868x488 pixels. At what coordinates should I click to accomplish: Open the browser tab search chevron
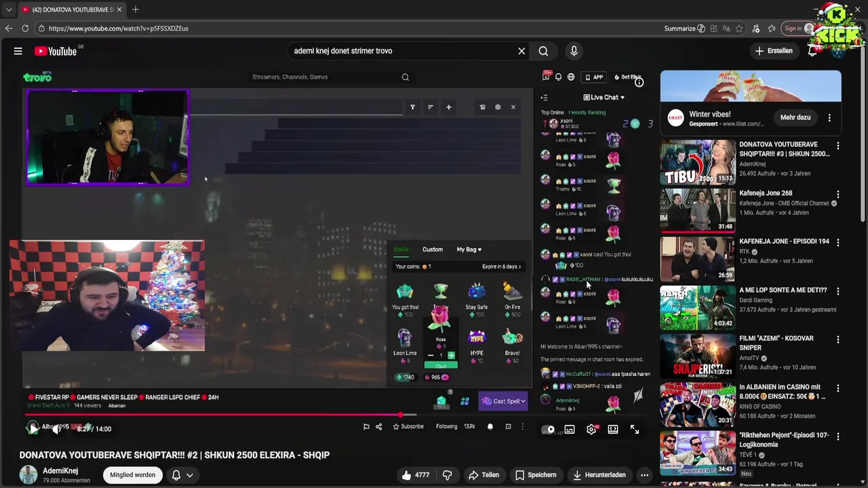click(9, 9)
